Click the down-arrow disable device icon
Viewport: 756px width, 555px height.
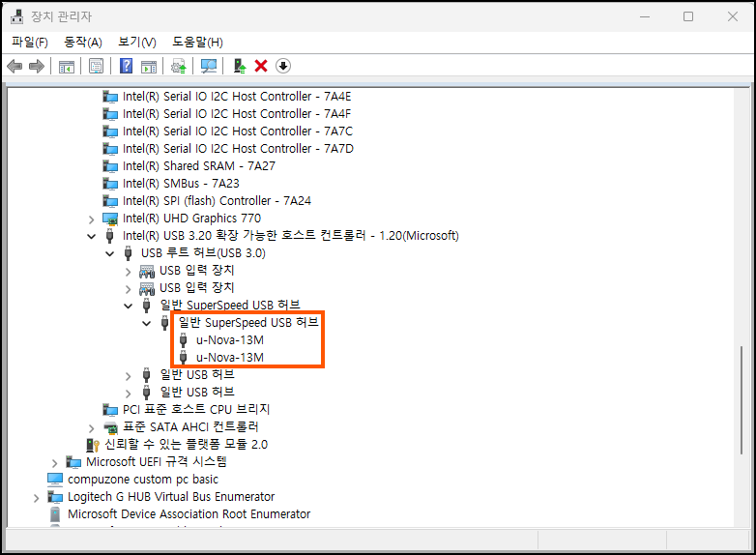(x=283, y=66)
